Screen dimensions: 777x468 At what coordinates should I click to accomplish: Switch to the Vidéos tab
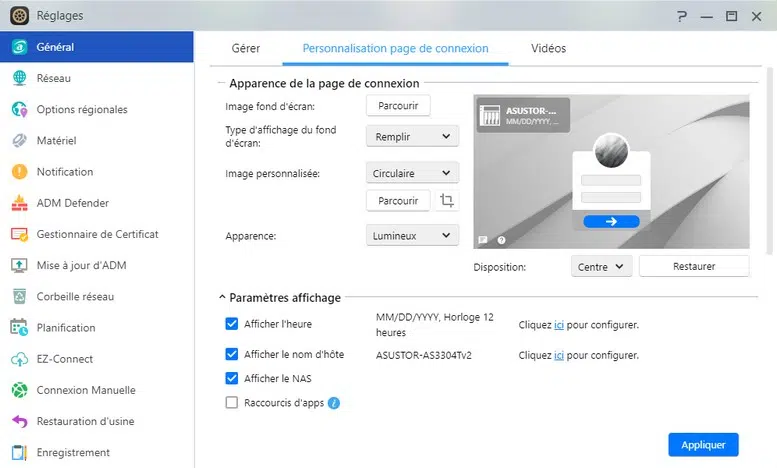click(x=549, y=49)
